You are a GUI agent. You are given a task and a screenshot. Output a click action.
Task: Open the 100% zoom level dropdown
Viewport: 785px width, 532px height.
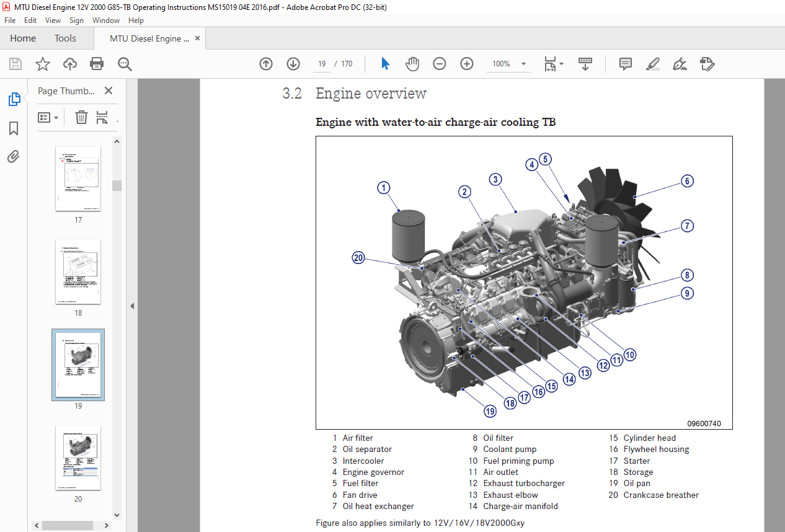click(523, 64)
